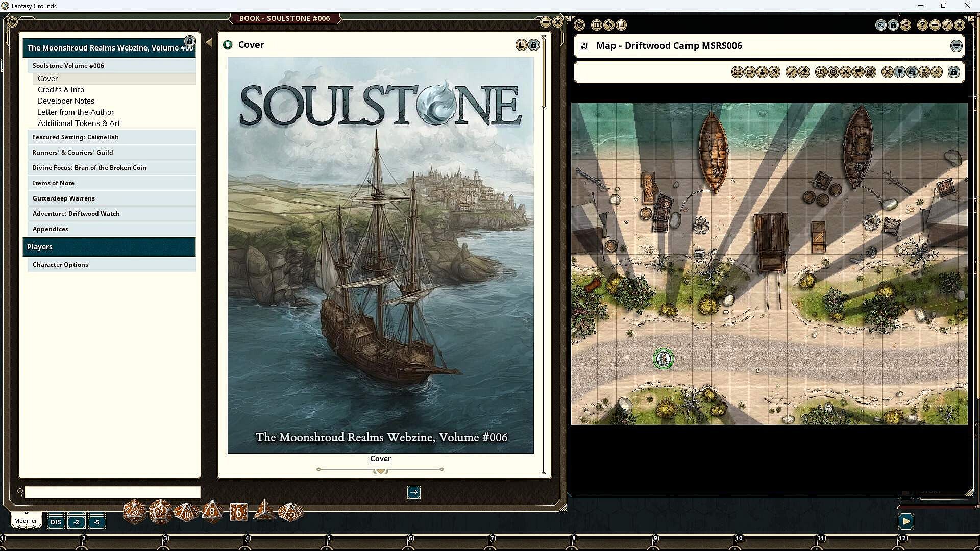Toggle the -5 modifier button
The width and height of the screenshot is (980, 551).
tap(96, 522)
